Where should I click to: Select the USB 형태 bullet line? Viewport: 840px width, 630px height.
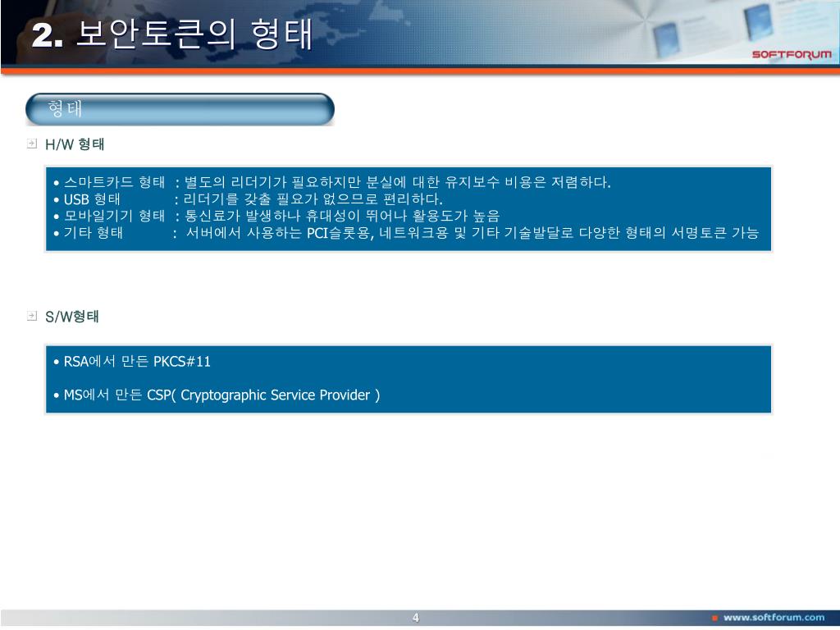[x=248, y=199]
